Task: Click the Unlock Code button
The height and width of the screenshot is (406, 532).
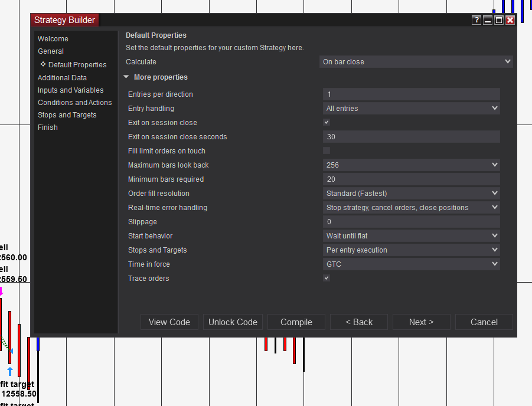Action: [233, 322]
